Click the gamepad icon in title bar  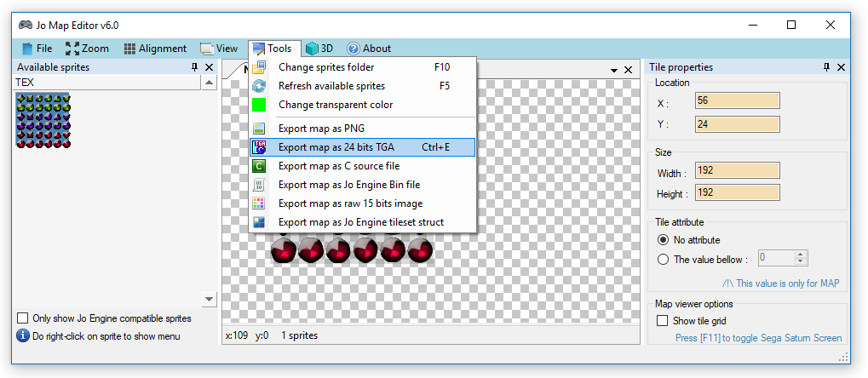point(26,26)
